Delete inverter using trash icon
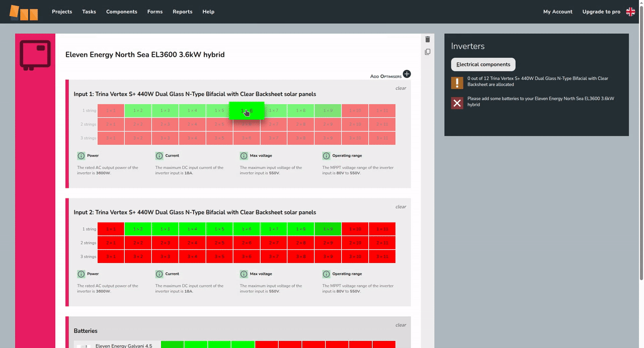This screenshot has width=644, height=348. 428,39
